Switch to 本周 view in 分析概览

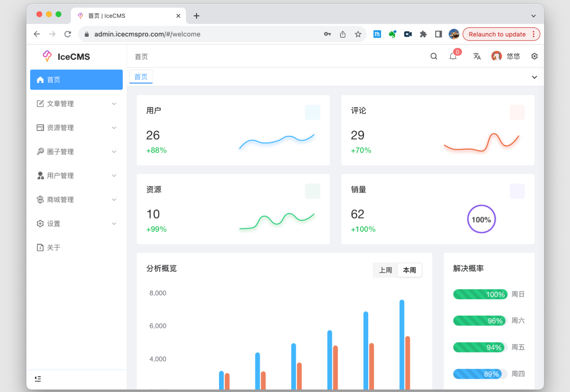click(409, 270)
